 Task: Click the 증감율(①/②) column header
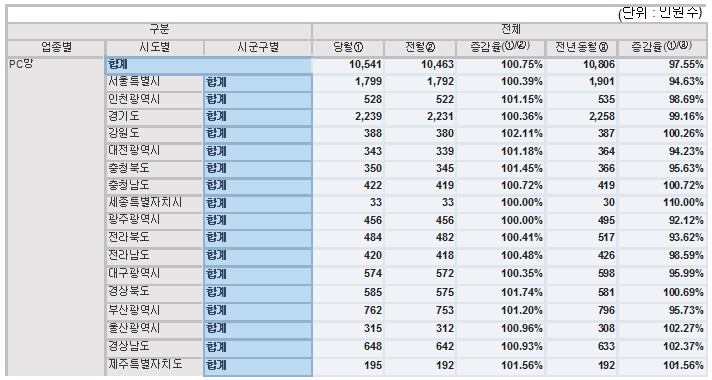500,47
